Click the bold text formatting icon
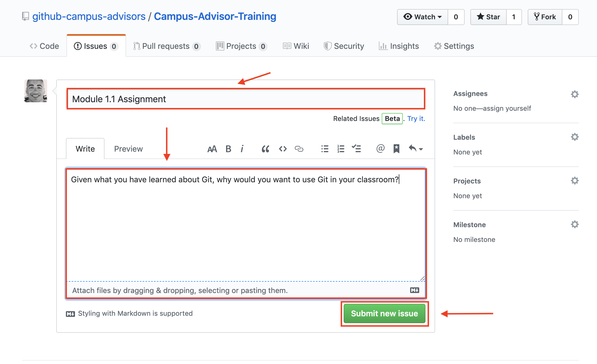Screen dimensions: 597x364 [x=228, y=149]
